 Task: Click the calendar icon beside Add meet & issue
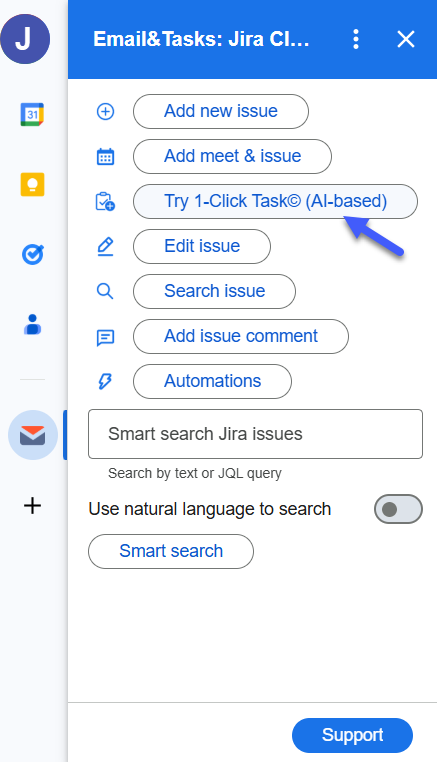tap(105, 156)
